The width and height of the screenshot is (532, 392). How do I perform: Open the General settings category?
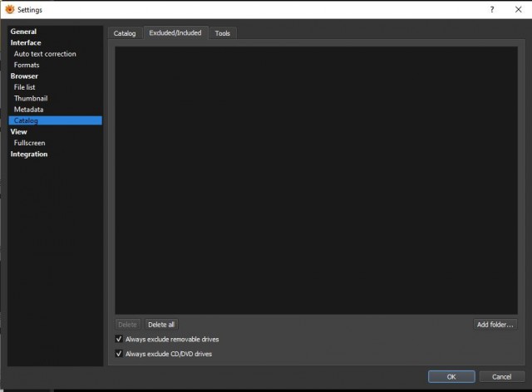(23, 32)
